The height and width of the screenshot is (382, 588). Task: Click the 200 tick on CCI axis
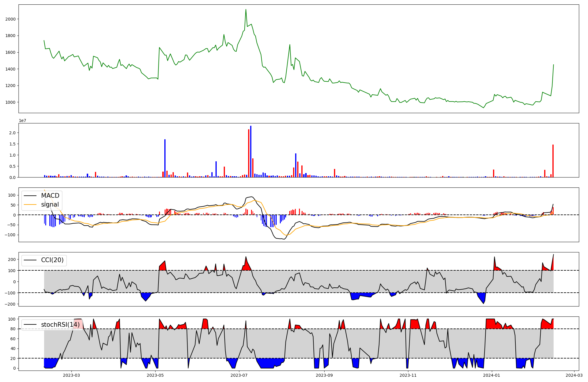click(x=12, y=259)
